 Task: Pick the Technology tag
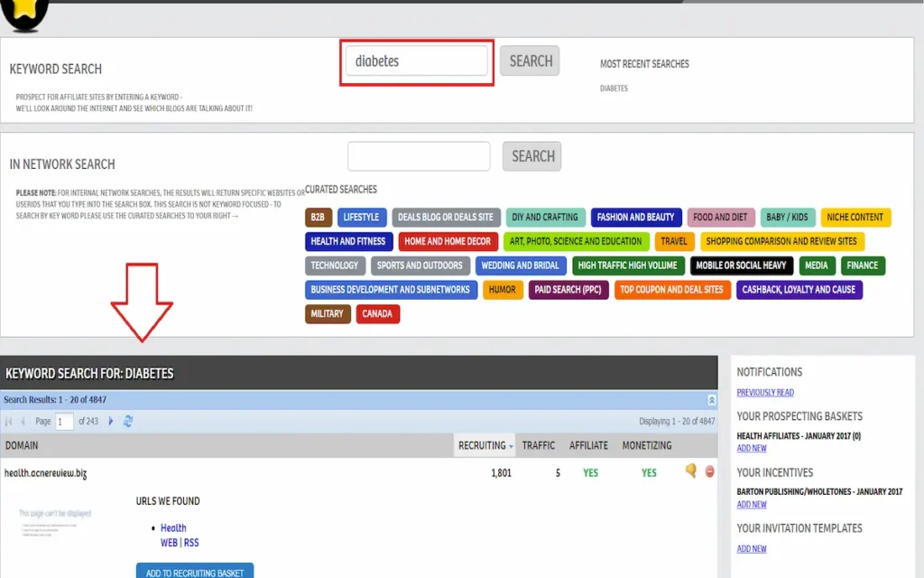click(335, 266)
